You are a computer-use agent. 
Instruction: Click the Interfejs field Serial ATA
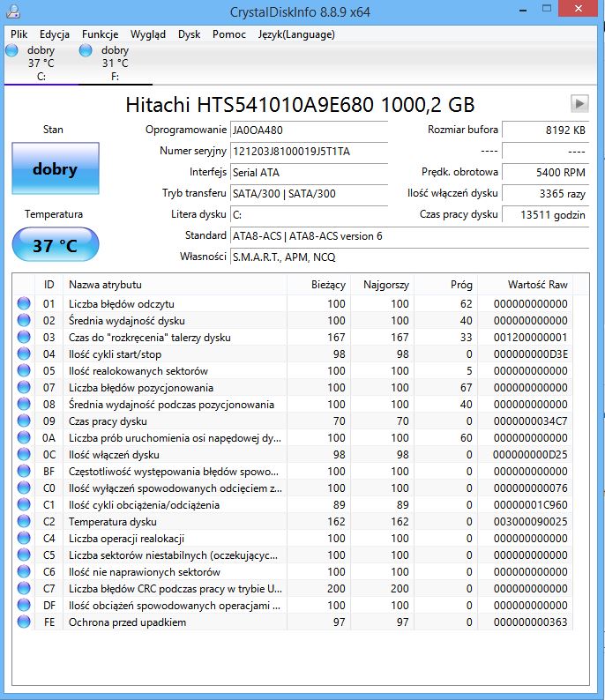(x=309, y=172)
